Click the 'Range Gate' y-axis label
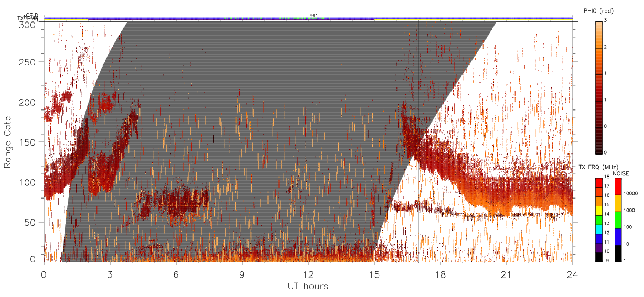The width and height of the screenshot is (644, 297). pyautogui.click(x=8, y=142)
